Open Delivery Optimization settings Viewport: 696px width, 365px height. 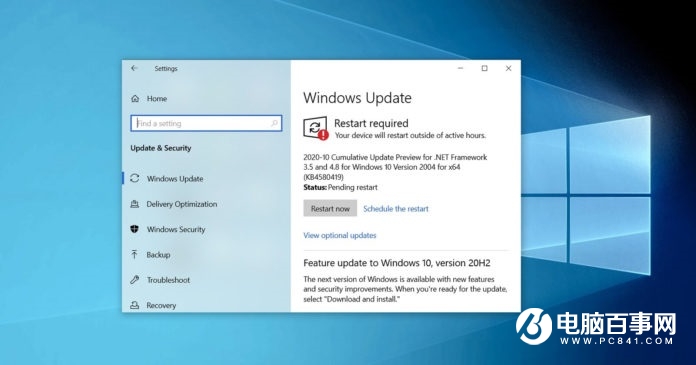(x=182, y=204)
